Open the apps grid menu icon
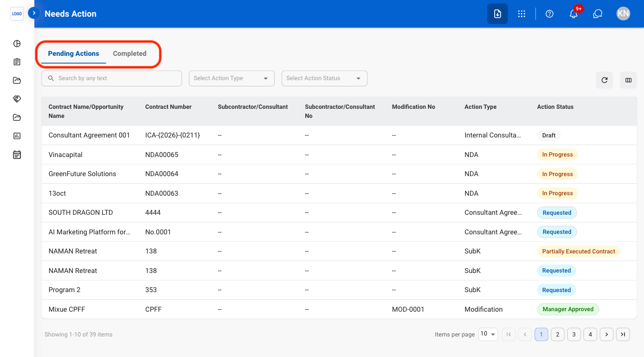The image size is (644, 357). 521,14
